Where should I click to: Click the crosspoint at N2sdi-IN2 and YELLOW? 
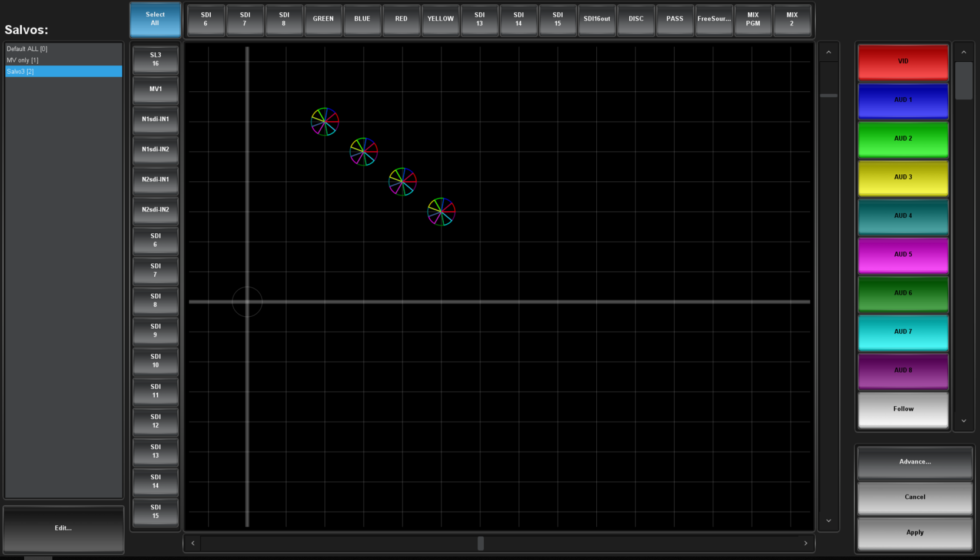pos(441,211)
